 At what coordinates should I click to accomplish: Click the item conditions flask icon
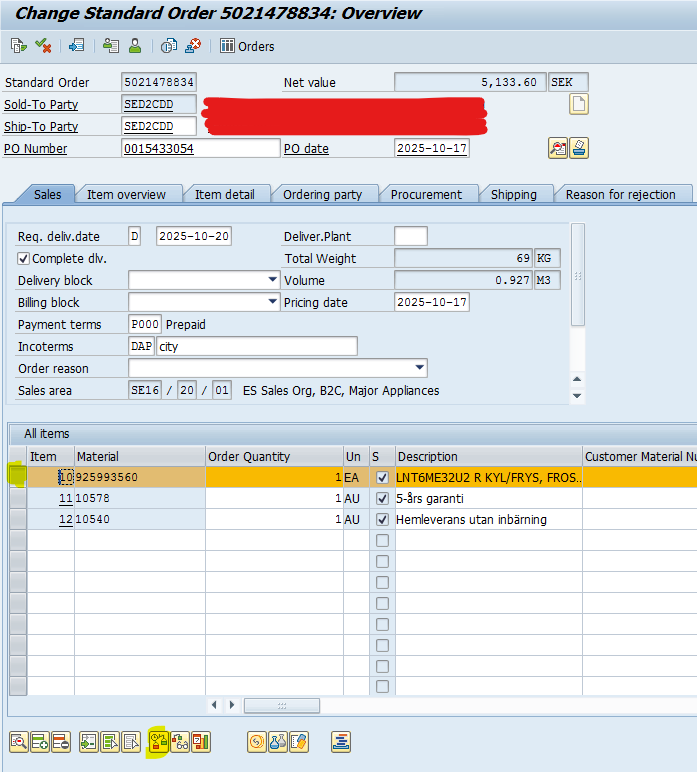278,742
